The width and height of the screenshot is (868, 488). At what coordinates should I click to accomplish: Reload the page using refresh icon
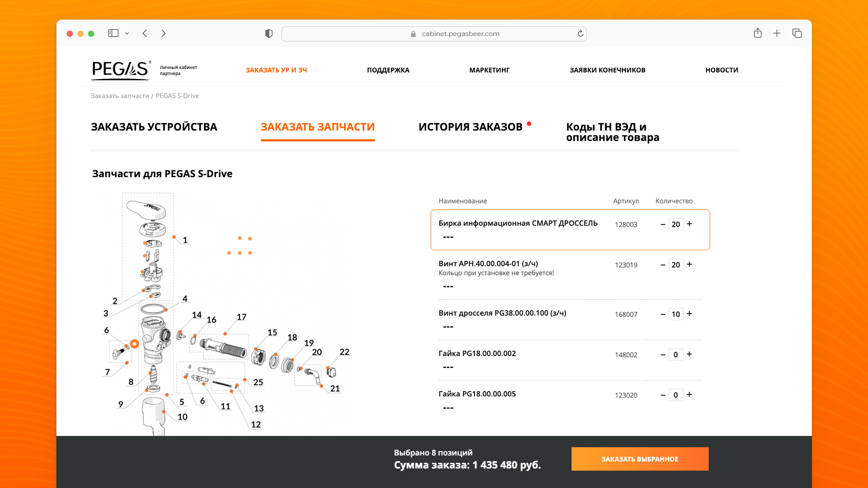(580, 33)
